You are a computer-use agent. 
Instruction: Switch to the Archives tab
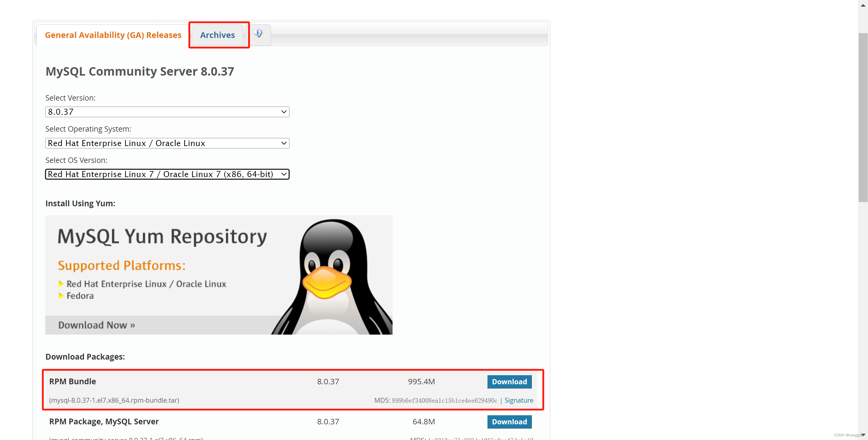click(217, 35)
